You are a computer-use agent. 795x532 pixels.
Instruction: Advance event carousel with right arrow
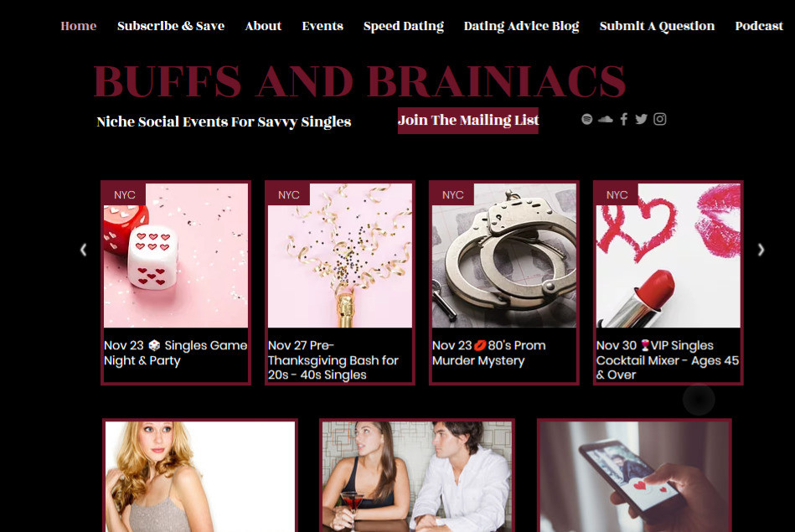click(x=761, y=250)
